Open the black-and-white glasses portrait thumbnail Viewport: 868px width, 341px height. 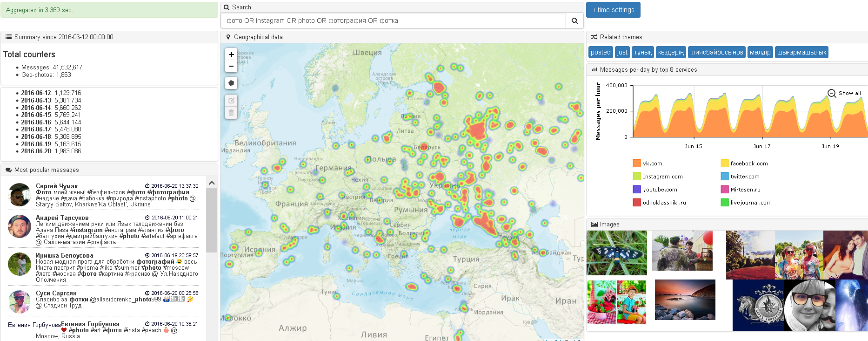(809, 306)
